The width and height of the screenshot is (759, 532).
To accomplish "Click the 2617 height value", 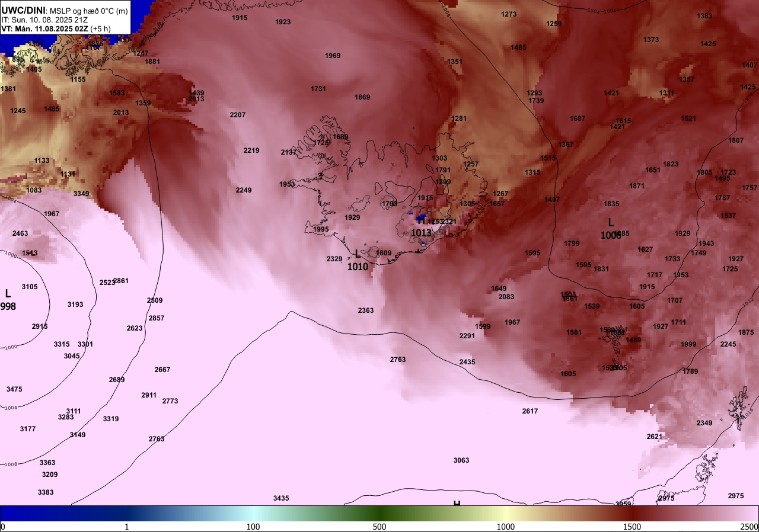I will [530, 411].
